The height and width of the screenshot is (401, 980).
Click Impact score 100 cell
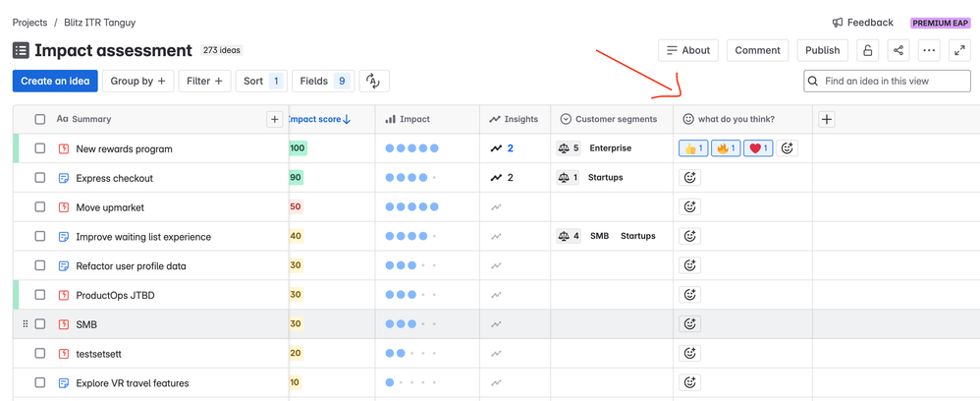(x=298, y=148)
